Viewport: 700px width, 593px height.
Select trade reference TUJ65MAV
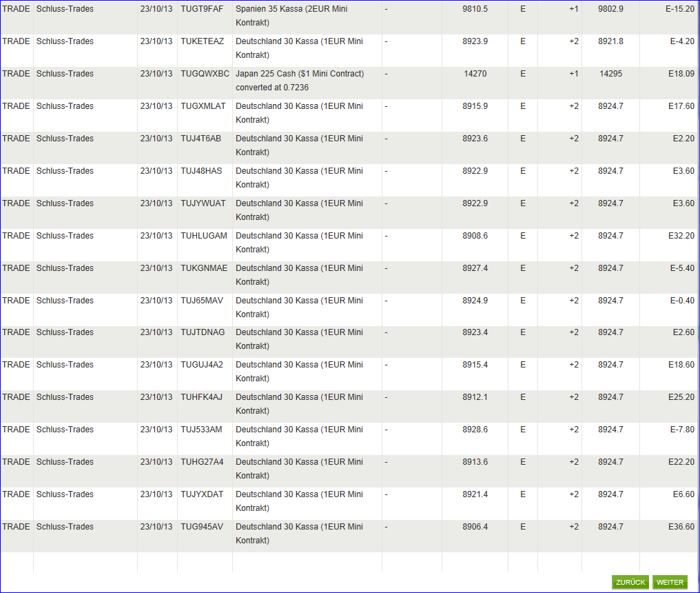pyautogui.click(x=202, y=301)
